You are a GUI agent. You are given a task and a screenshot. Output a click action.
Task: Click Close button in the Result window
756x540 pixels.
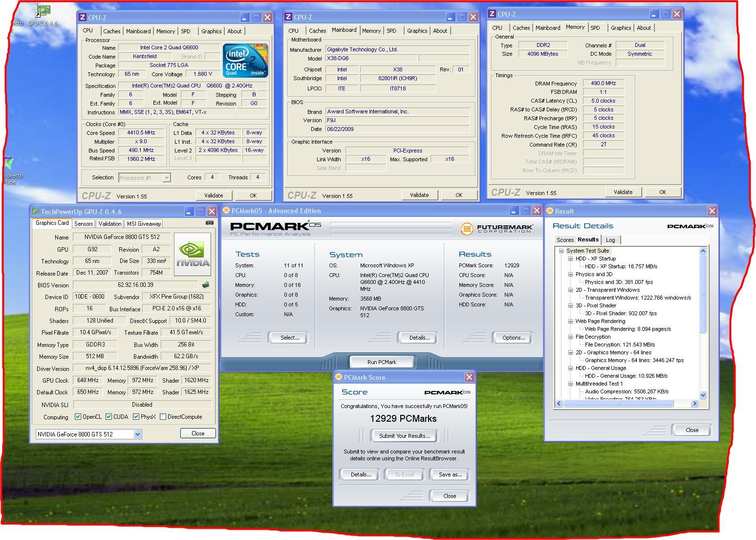692,430
